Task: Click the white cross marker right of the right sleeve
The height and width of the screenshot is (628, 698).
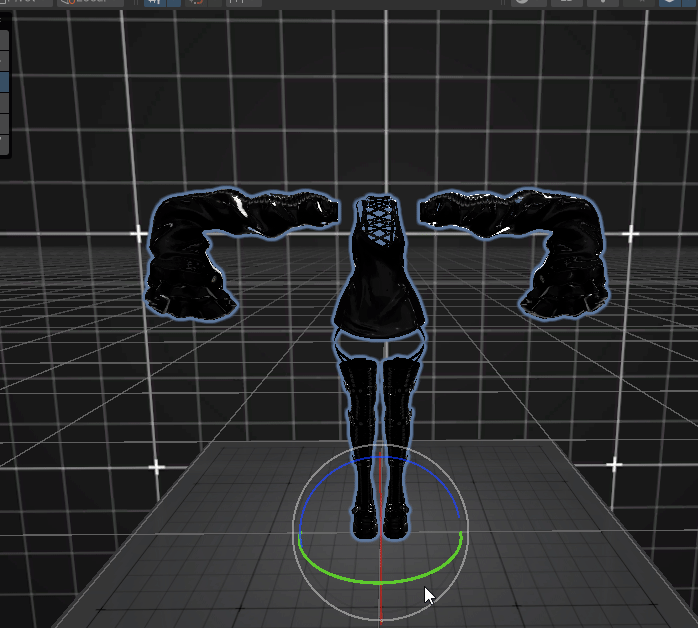Action: click(630, 234)
